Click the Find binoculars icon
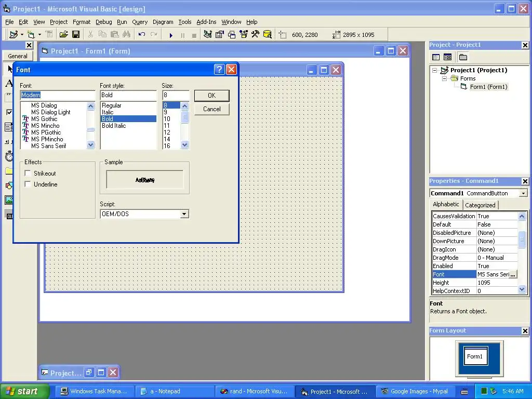 (127, 34)
